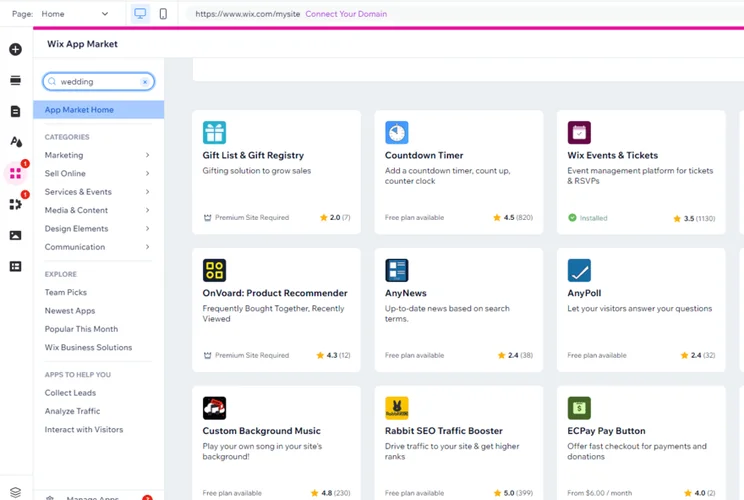This screenshot has width=744, height=500.
Task: Open Team Picks list
Action: tap(65, 292)
